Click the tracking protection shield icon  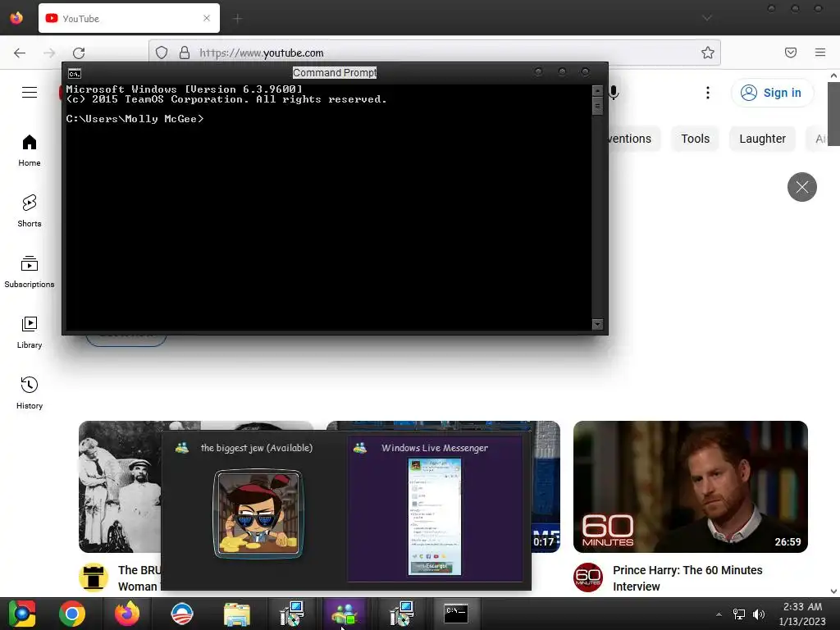point(162,52)
